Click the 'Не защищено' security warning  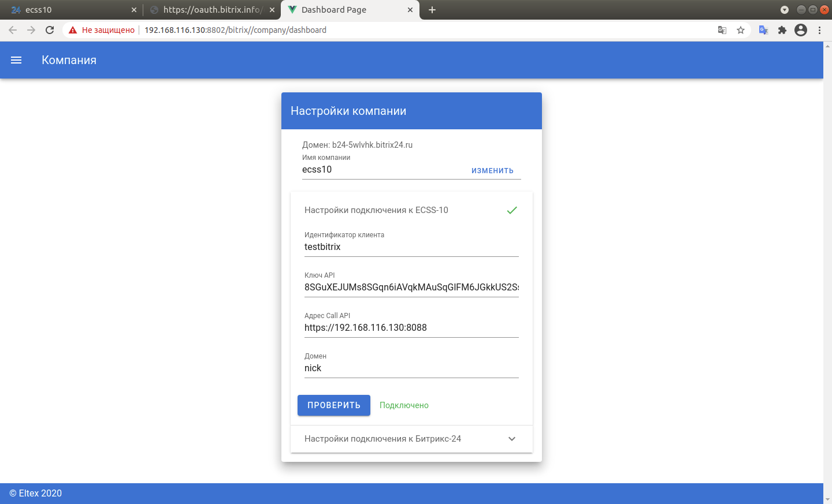click(102, 30)
